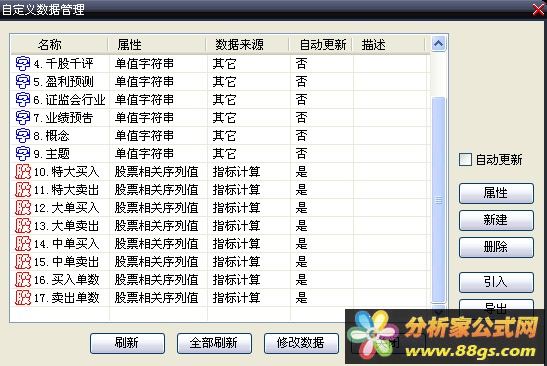The image size is (547, 366).
Task: Enable the 自动更新 checkbox
Action: coord(465,160)
